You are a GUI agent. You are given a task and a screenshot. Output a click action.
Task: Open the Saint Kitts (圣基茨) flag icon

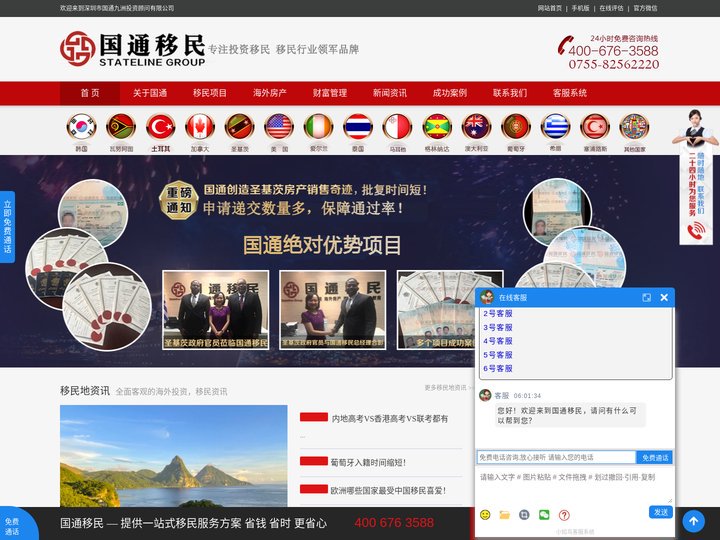click(239, 127)
